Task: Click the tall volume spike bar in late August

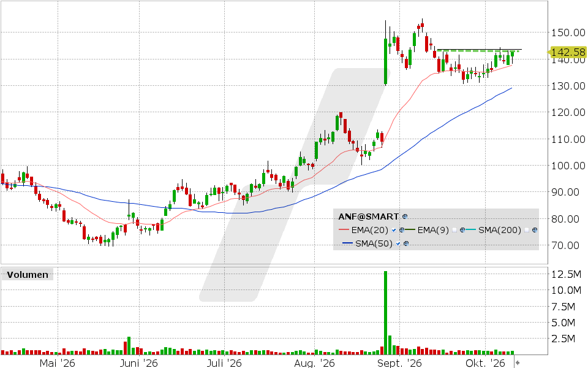Action: pyautogui.click(x=385, y=313)
